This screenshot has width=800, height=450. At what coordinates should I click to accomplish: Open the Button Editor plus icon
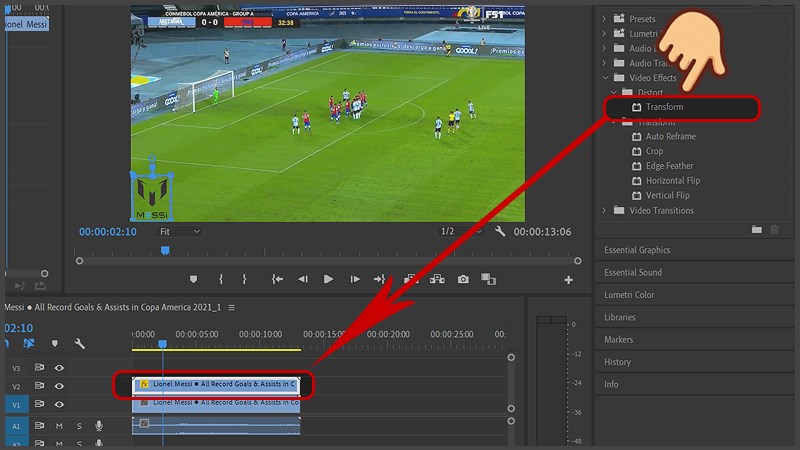pos(568,280)
